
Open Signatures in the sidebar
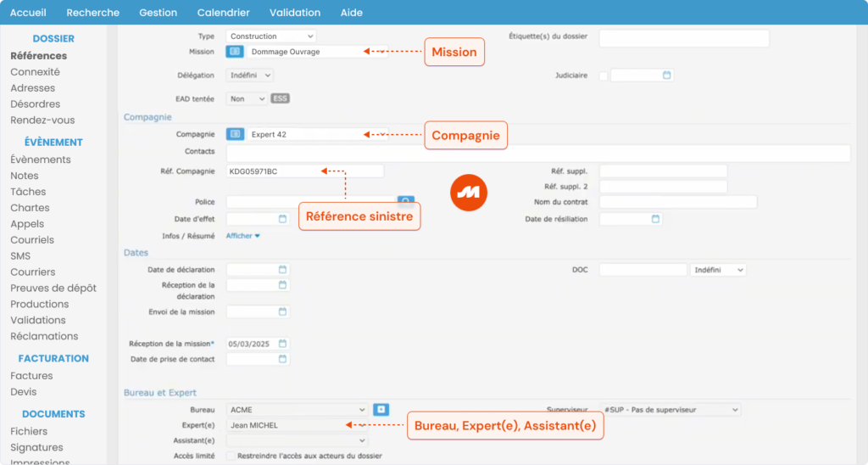[36, 446]
